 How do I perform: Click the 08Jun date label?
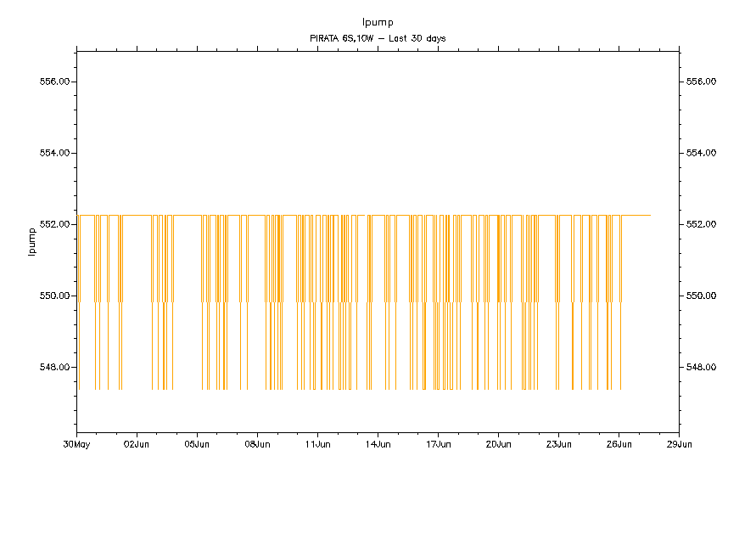(257, 443)
